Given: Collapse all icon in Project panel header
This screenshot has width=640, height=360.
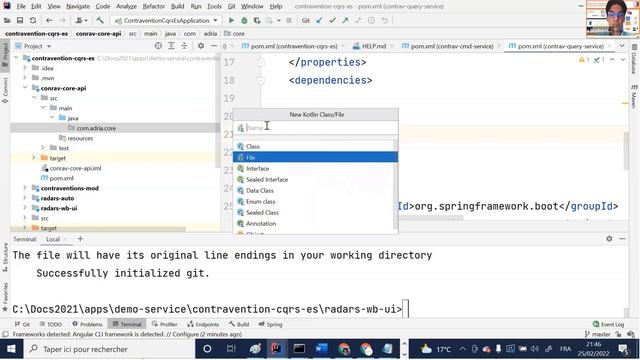Looking at the screenshot, I should [x=184, y=46].
